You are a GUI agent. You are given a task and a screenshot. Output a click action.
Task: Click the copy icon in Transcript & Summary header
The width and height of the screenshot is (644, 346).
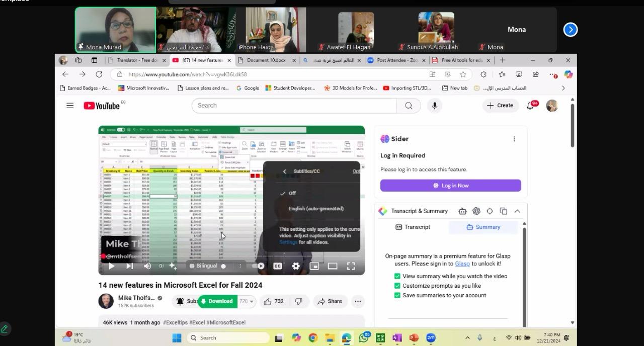504,211
